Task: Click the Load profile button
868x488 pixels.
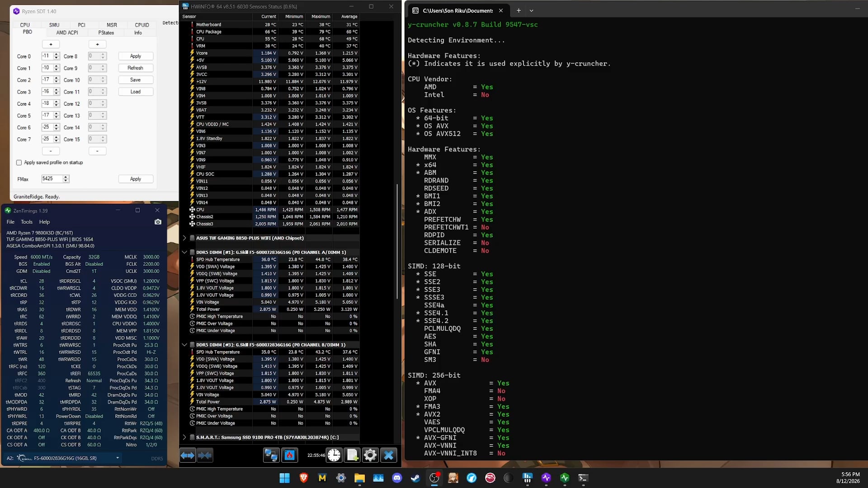Action: (x=136, y=92)
